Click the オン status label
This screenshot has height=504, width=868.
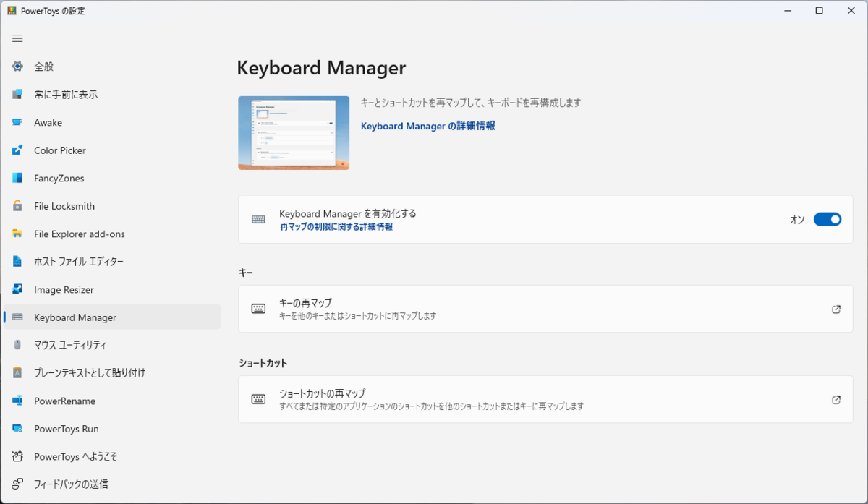pyautogui.click(x=797, y=220)
